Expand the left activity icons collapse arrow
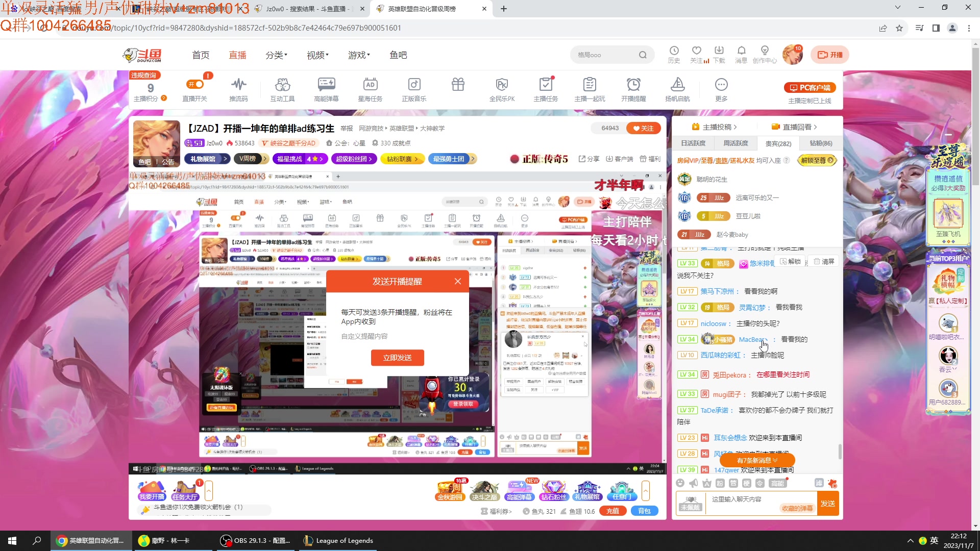The height and width of the screenshot is (551, 980). 209,491
